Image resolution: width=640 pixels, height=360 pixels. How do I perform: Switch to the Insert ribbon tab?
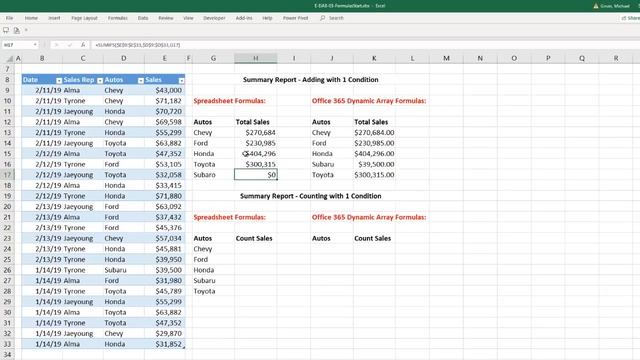[54, 18]
